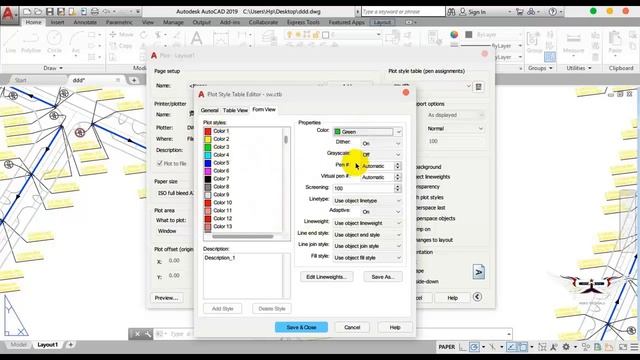Open the Adaptive dropdown

click(381, 211)
